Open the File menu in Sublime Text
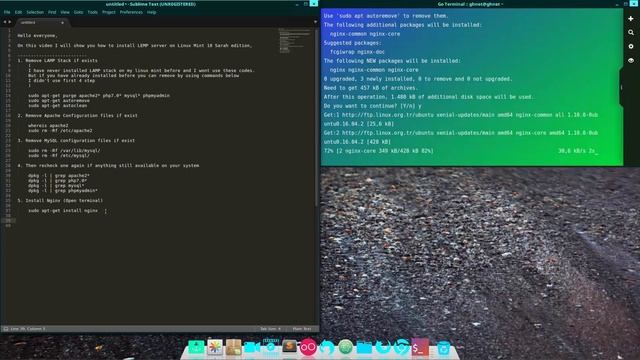Screen dimensions: 640x360 pyautogui.click(x=7, y=12)
